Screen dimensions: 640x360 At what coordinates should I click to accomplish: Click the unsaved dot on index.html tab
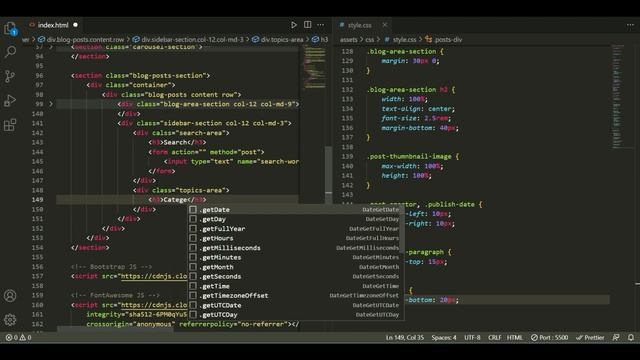point(76,25)
